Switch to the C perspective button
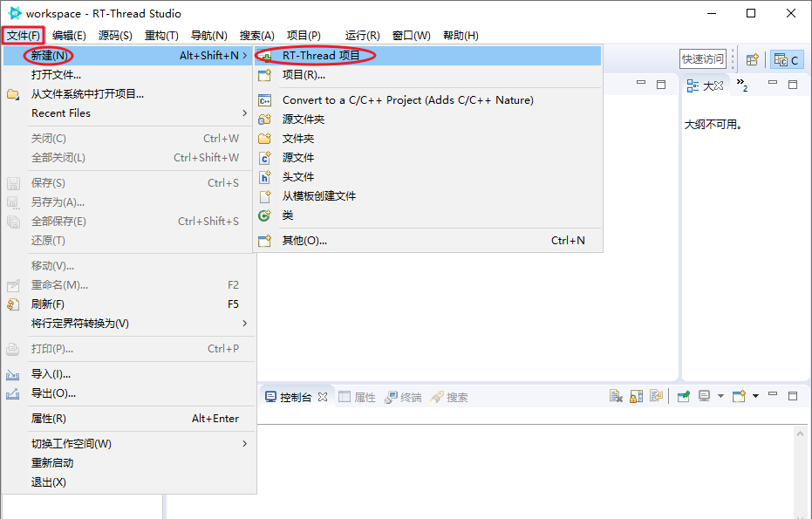 [x=787, y=59]
